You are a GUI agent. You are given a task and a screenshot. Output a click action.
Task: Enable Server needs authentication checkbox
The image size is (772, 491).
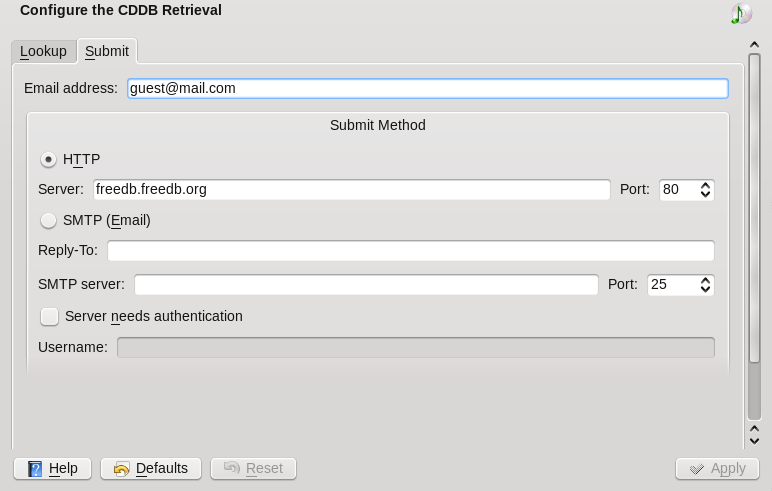coord(49,316)
